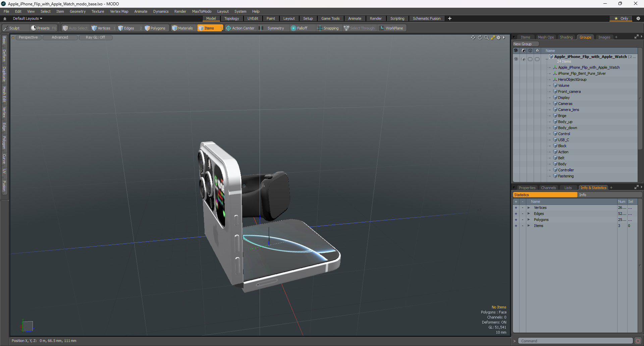Screen dimensions: 644x346
Task: Click the eye column header in Groups
Action: tap(516, 51)
